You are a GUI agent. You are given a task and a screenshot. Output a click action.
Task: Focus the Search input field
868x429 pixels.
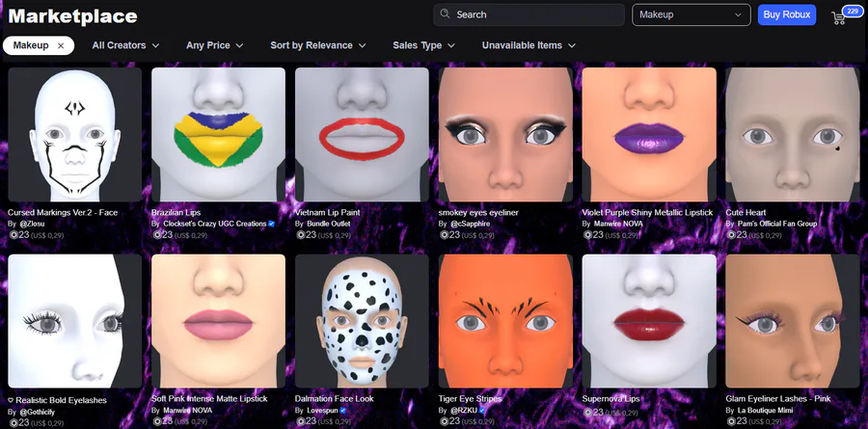(529, 15)
